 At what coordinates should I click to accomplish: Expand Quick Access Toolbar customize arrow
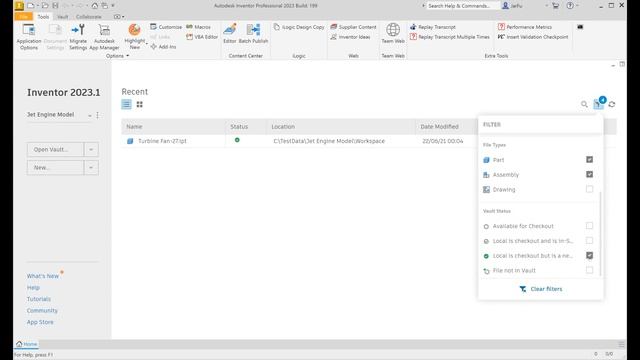tap(113, 6)
